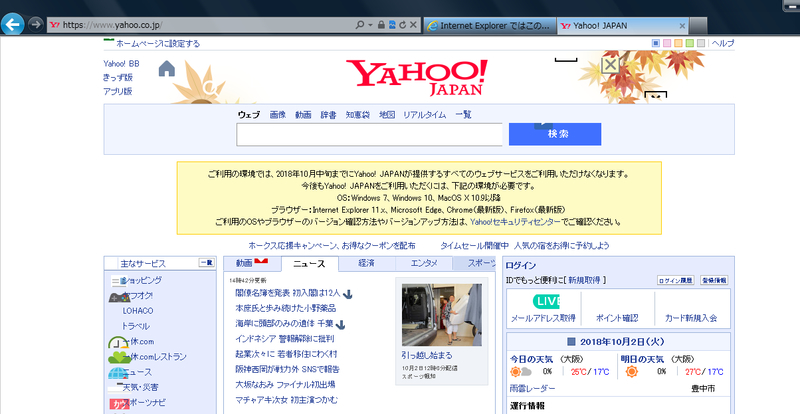800x414 pixels.
Task: Select the blue theme color swatch
Action: pos(656,43)
